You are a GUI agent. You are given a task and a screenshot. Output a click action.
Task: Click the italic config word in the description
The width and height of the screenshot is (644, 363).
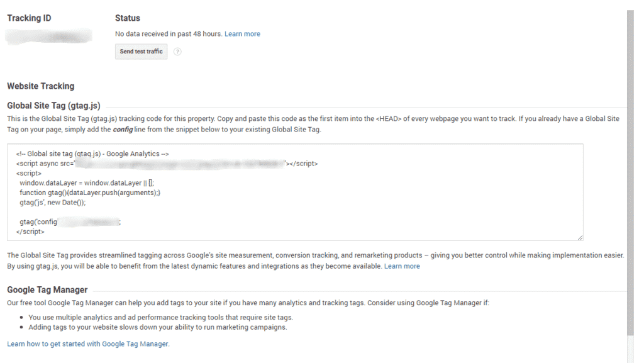(123, 130)
